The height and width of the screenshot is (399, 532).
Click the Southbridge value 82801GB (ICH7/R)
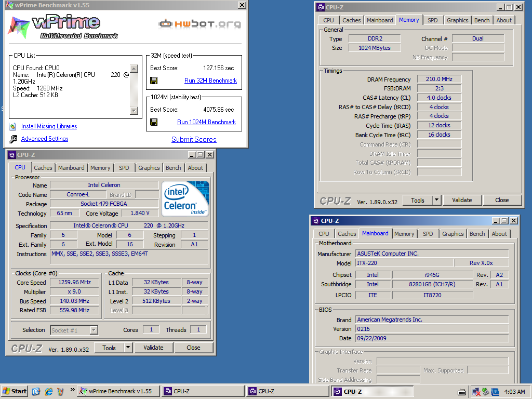coord(432,284)
